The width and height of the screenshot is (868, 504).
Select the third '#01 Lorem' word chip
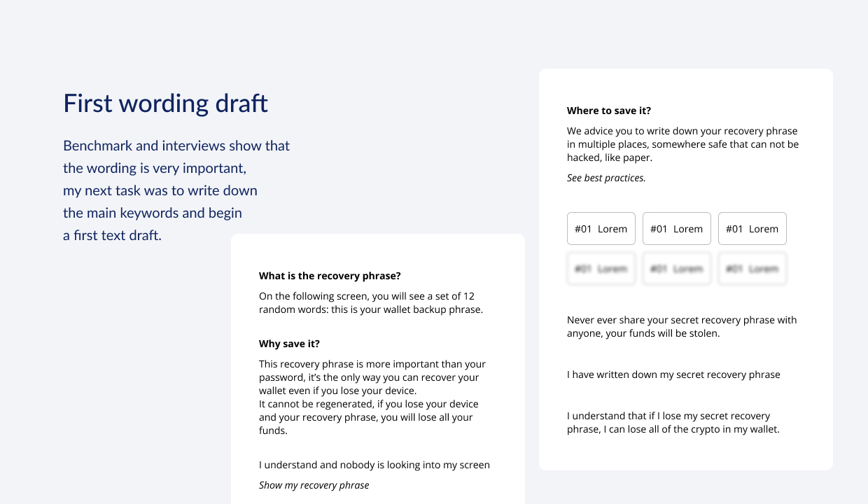tap(752, 229)
